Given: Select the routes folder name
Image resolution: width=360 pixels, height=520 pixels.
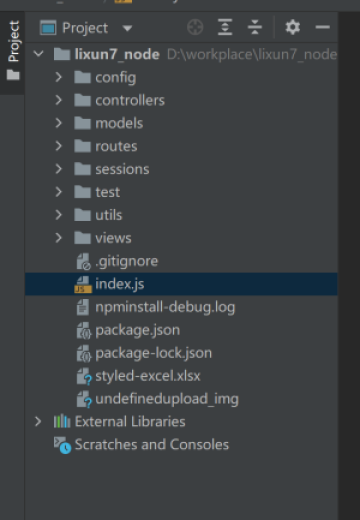Looking at the screenshot, I should click(x=116, y=147).
